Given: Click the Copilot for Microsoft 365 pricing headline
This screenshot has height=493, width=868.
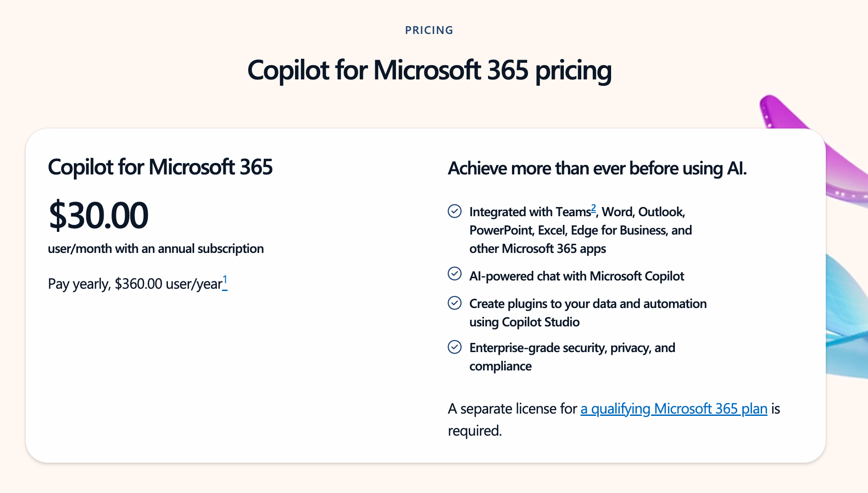Looking at the screenshot, I should coord(429,71).
